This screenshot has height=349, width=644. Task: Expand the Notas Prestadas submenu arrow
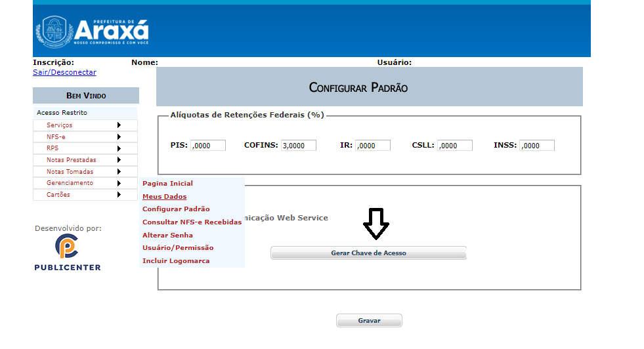tap(119, 159)
